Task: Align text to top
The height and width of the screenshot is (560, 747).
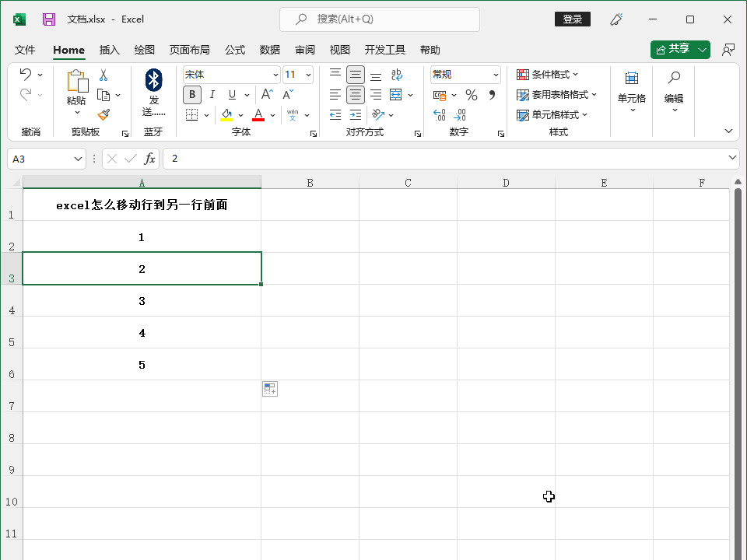Action: point(335,75)
